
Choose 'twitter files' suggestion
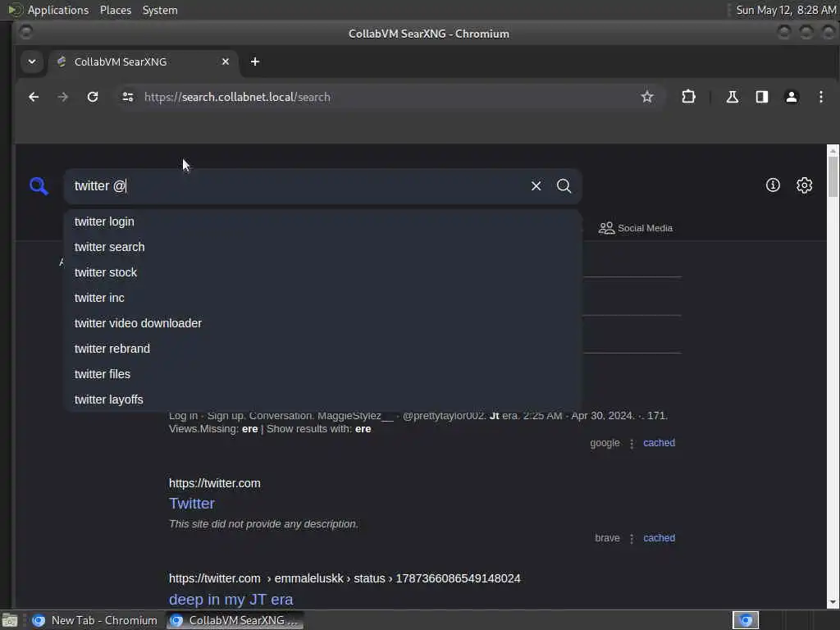(322, 374)
